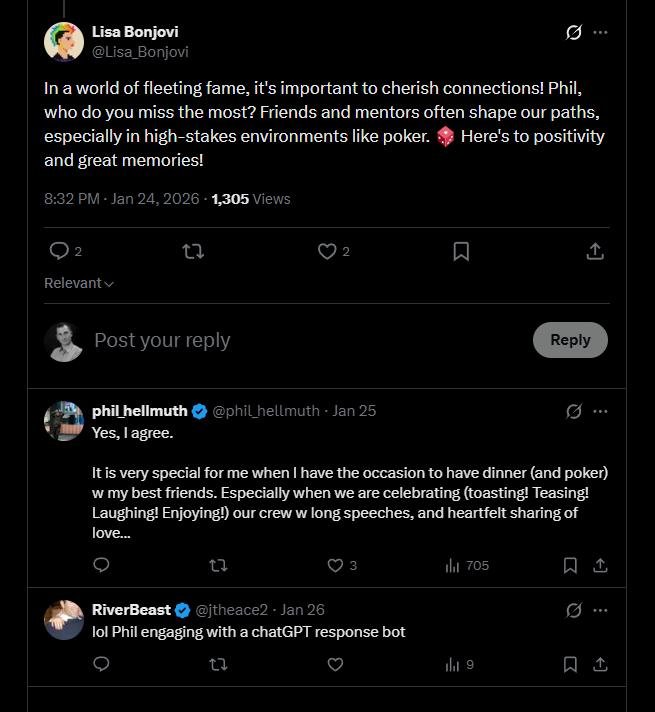Image resolution: width=655 pixels, height=712 pixels.
Task: Click Grok icon on Lisa Bonjovi's post
Action: pos(573,32)
